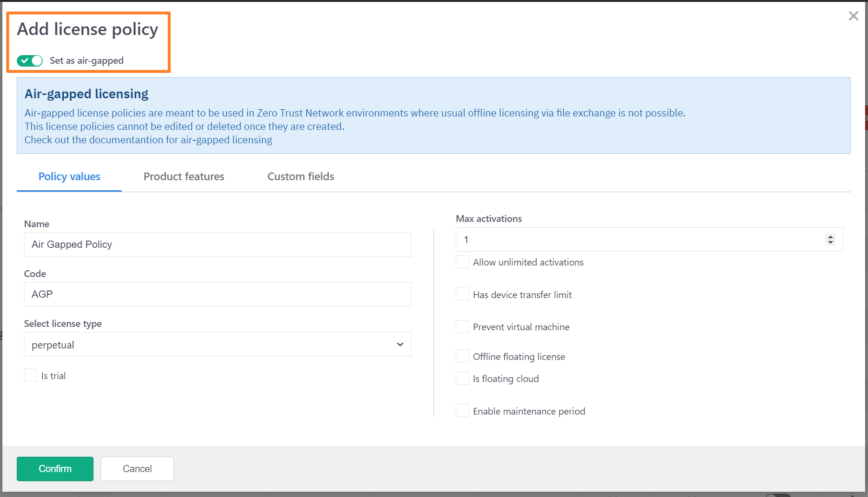Open the Custom fields tab

click(x=301, y=176)
